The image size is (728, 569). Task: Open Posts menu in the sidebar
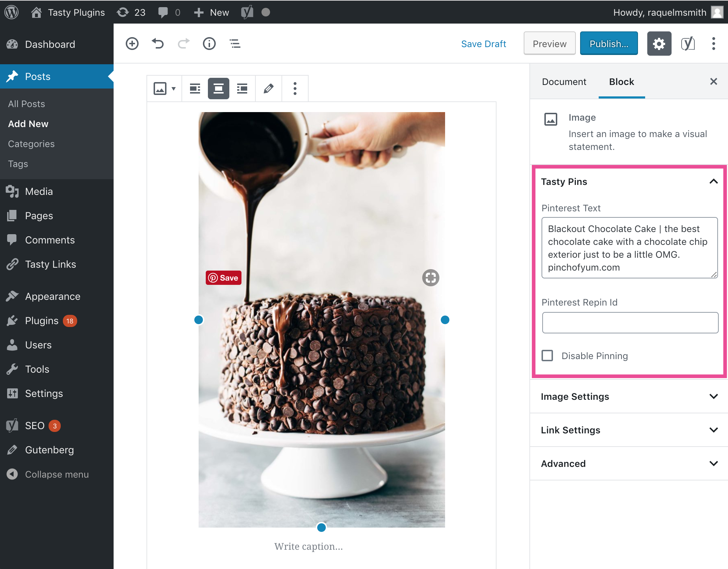pyautogui.click(x=57, y=76)
